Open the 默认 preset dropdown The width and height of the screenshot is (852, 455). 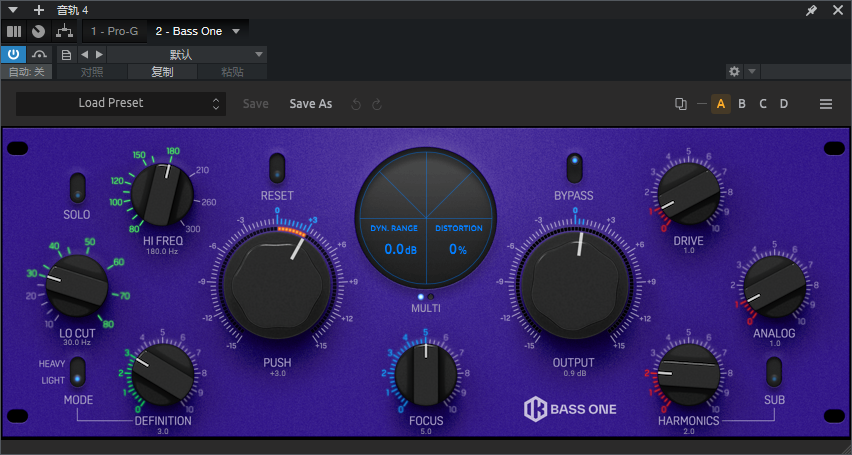pos(187,54)
